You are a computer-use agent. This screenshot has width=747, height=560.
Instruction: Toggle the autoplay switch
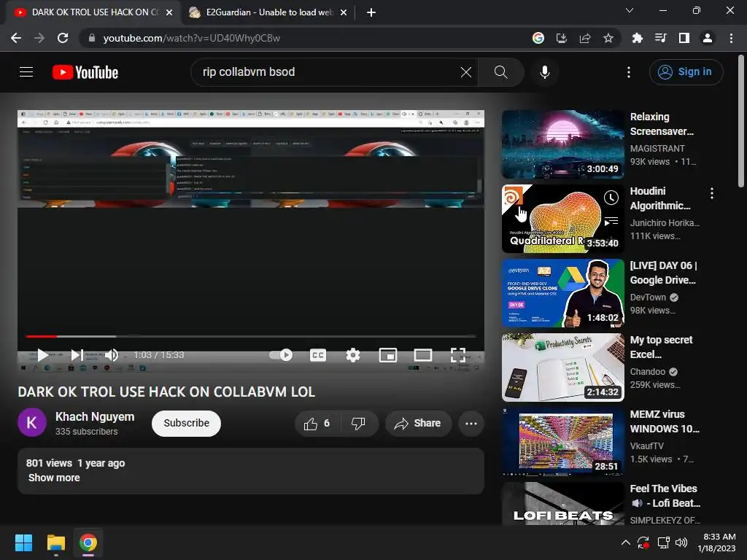[x=281, y=355]
